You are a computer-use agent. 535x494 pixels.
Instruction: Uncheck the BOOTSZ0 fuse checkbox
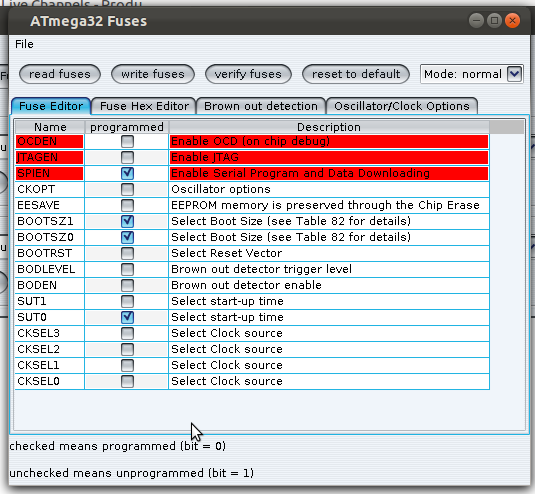click(x=127, y=237)
